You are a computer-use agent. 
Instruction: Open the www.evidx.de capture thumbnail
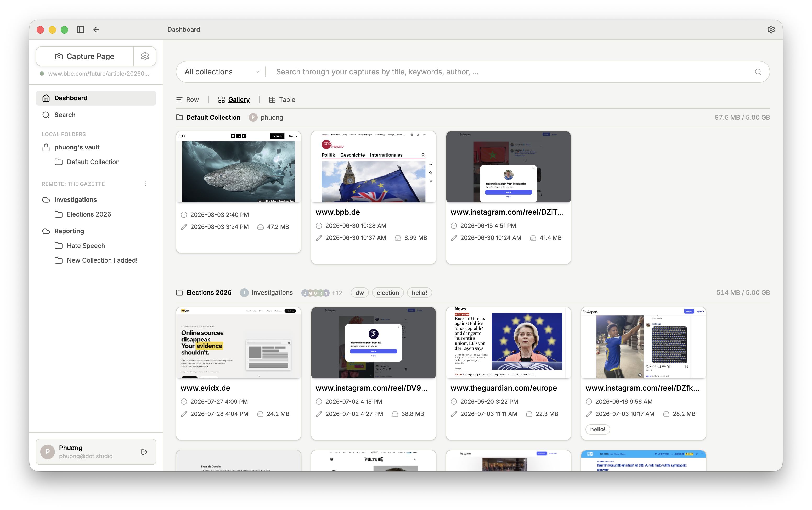(x=238, y=343)
